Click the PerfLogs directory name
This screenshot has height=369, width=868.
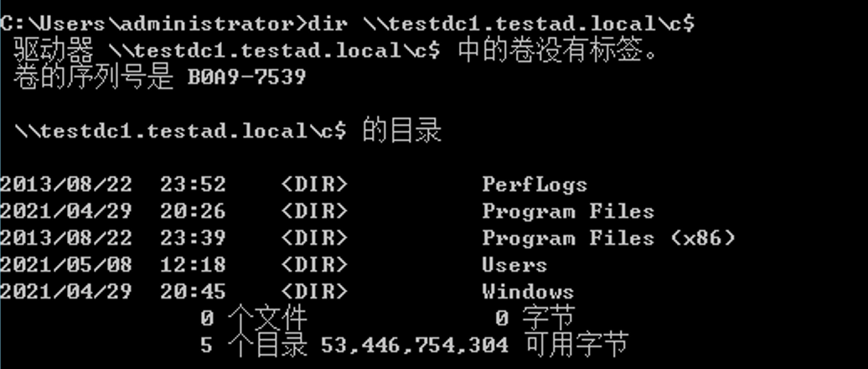(x=535, y=184)
